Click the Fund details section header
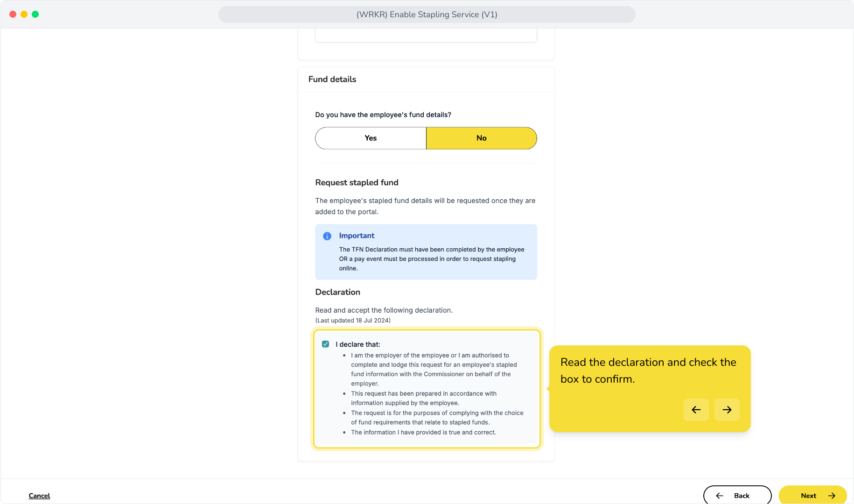This screenshot has width=854, height=504. click(x=332, y=79)
